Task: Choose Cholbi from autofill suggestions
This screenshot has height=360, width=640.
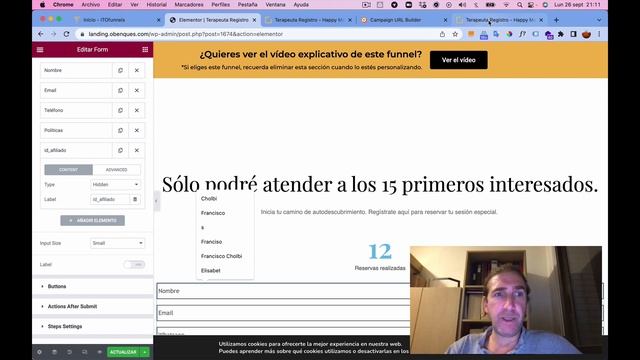Action: (209, 198)
